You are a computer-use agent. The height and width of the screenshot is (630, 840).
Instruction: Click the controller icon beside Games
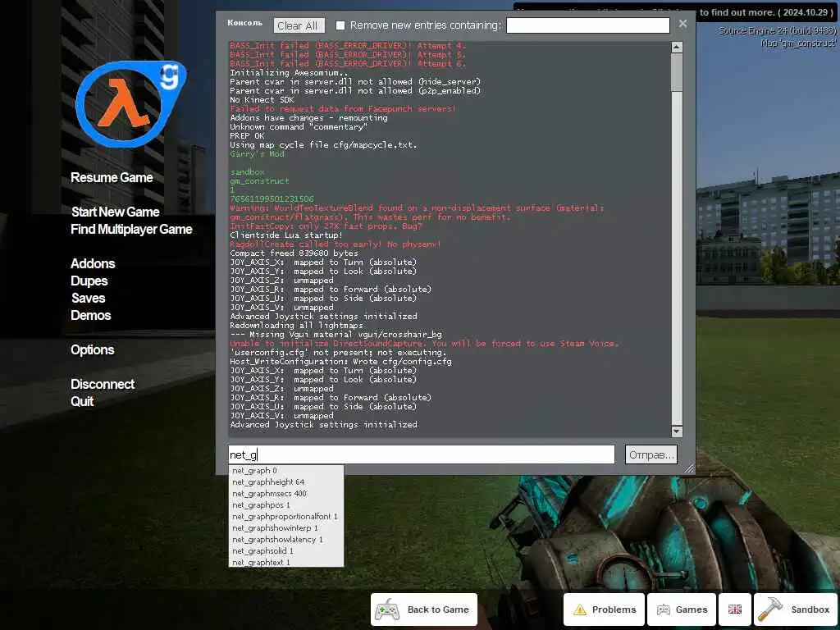[663, 609]
